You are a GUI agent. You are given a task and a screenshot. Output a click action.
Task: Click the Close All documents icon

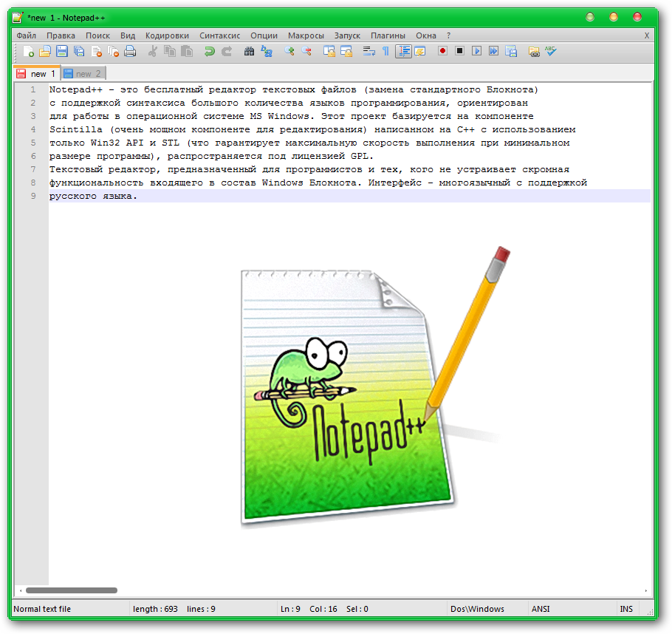(114, 52)
